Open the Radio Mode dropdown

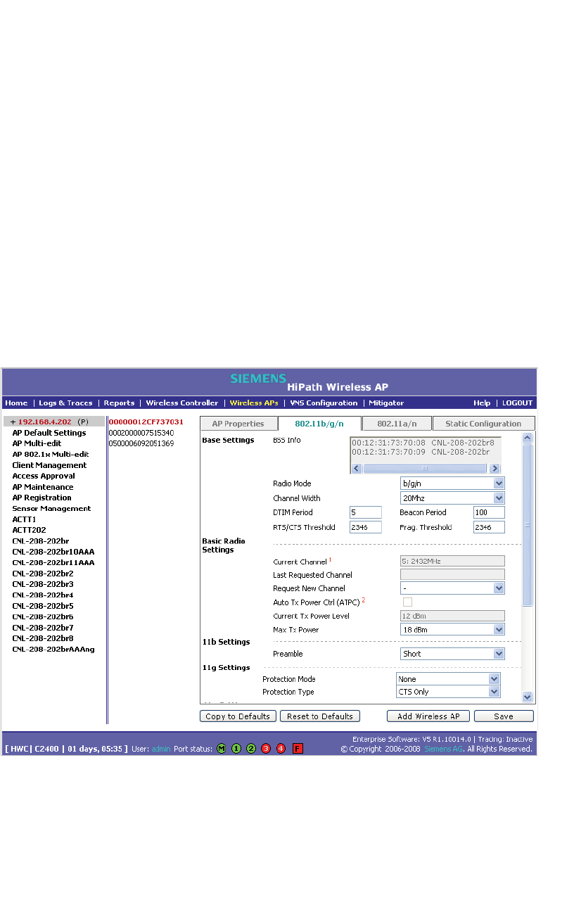pos(452,483)
